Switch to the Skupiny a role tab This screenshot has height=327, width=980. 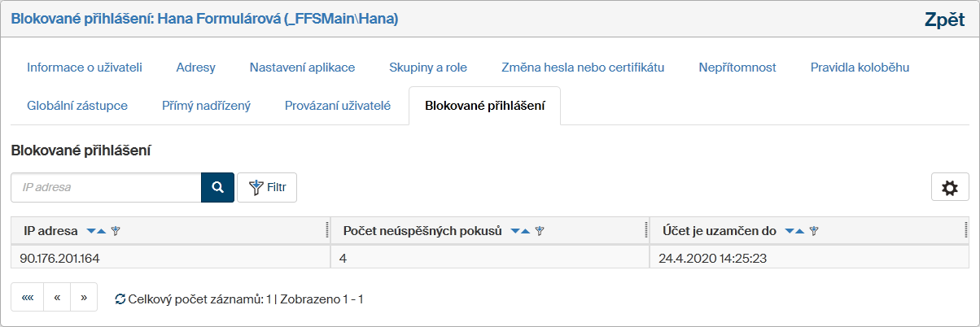(x=428, y=68)
